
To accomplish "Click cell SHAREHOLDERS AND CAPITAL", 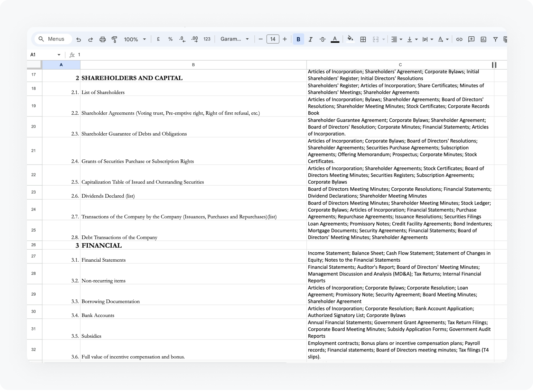I will click(193, 75).
